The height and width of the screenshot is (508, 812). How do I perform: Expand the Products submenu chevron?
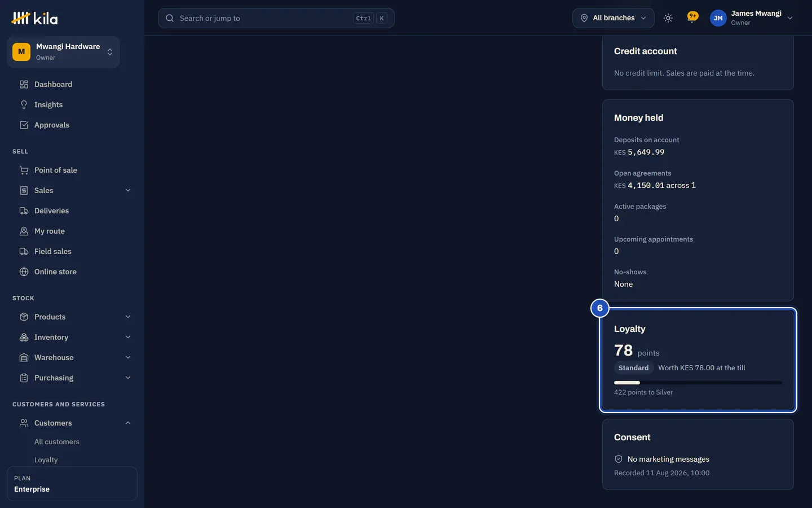pyautogui.click(x=128, y=317)
